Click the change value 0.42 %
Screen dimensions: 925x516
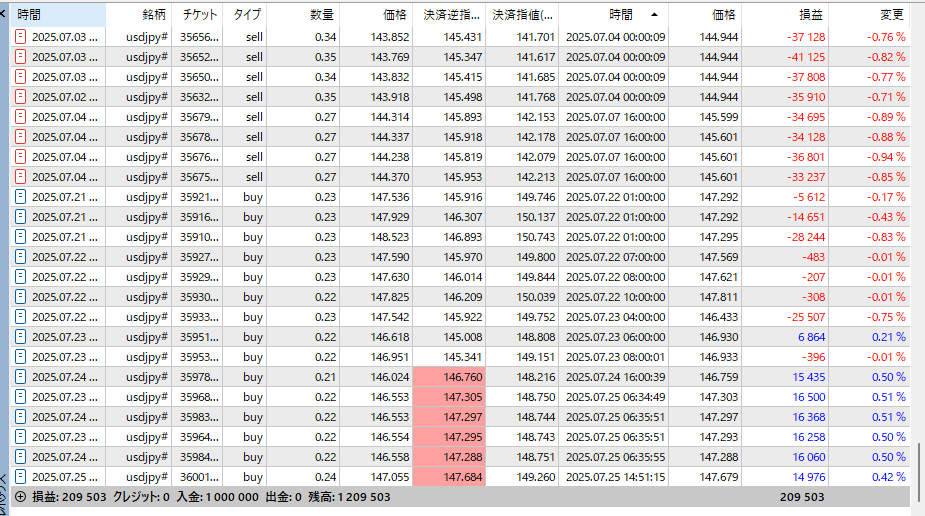pyautogui.click(x=888, y=476)
